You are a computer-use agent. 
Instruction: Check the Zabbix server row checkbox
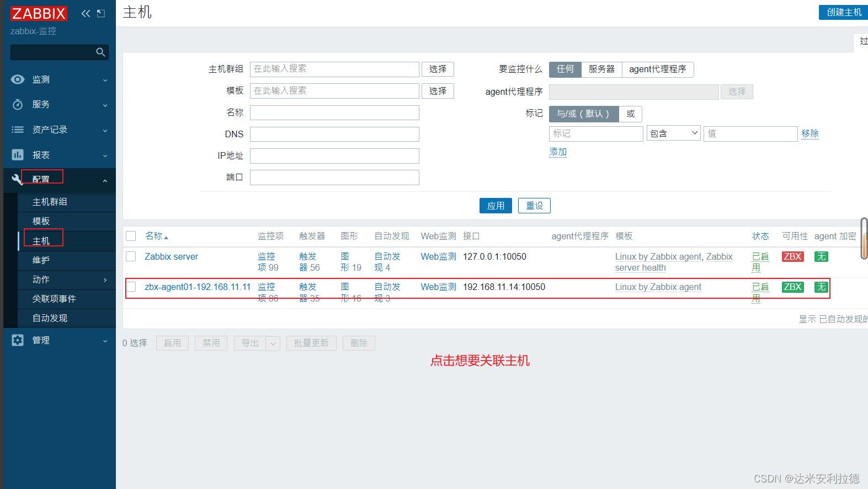click(131, 256)
